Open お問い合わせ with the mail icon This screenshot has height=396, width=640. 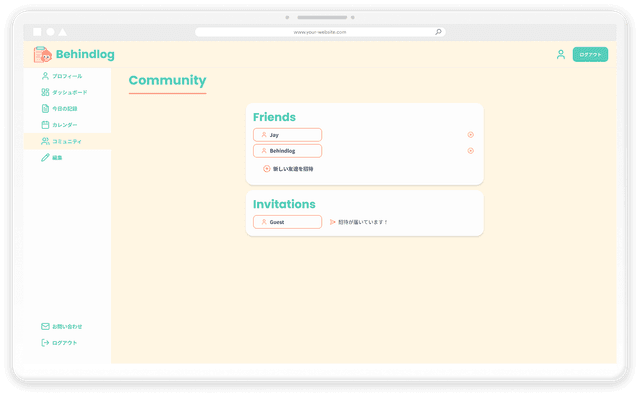[62, 326]
